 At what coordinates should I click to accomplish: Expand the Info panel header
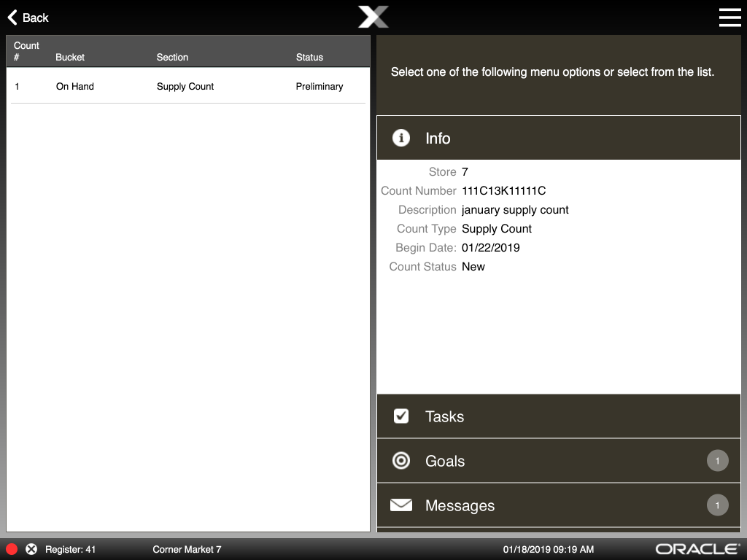point(559,138)
